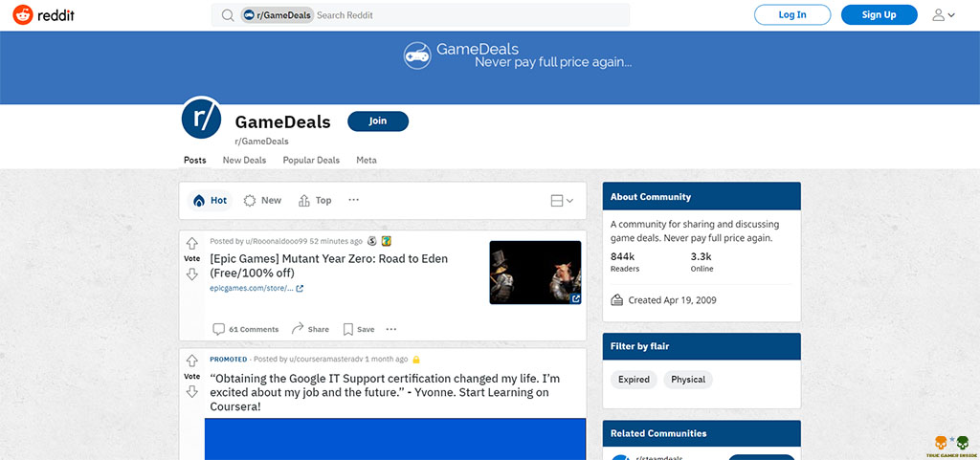Open the Popular Deals tab
The image size is (980, 460).
[311, 160]
